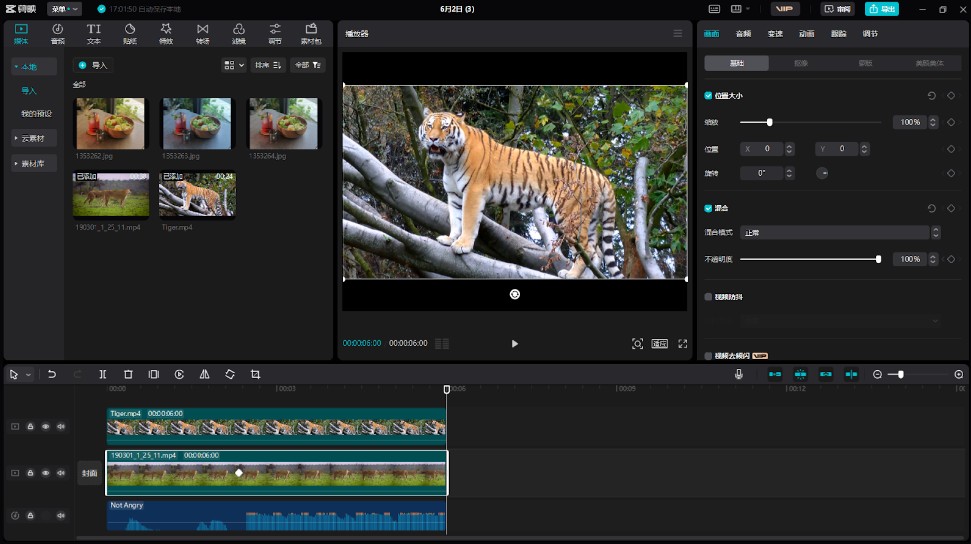This screenshot has width=971, height=544.
Task: Enable the video stabilization checkbox
Action: pyautogui.click(x=708, y=297)
